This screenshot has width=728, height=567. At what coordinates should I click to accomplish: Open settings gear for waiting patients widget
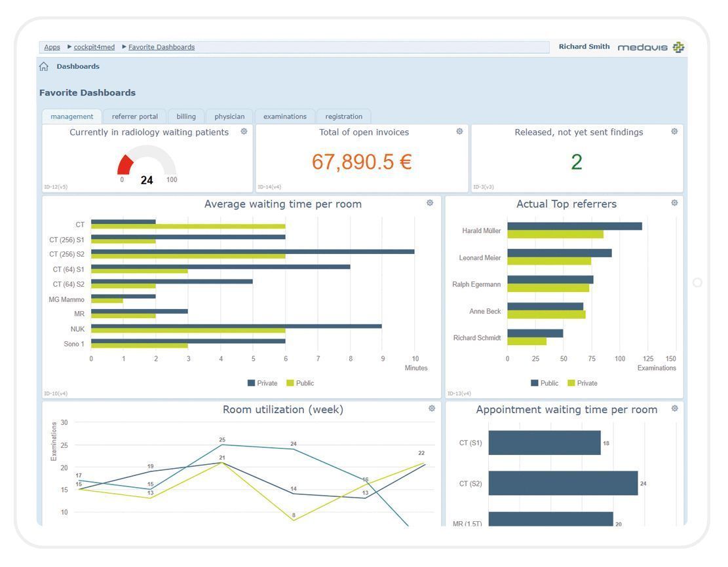pyautogui.click(x=244, y=132)
